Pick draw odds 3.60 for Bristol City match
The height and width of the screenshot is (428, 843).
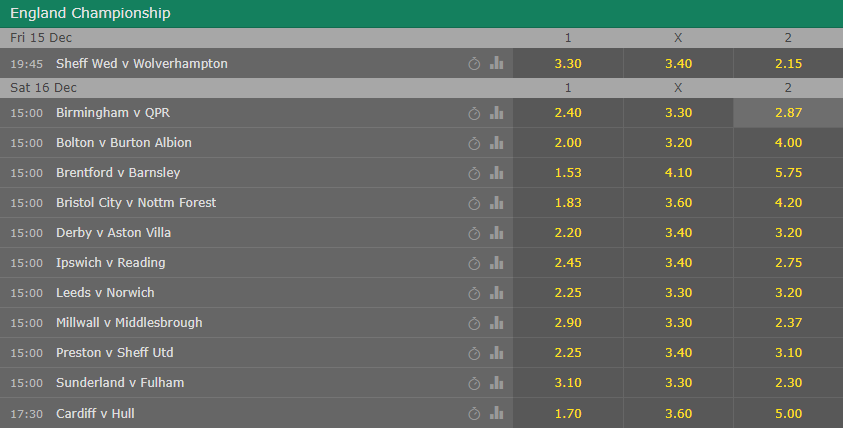coord(678,203)
